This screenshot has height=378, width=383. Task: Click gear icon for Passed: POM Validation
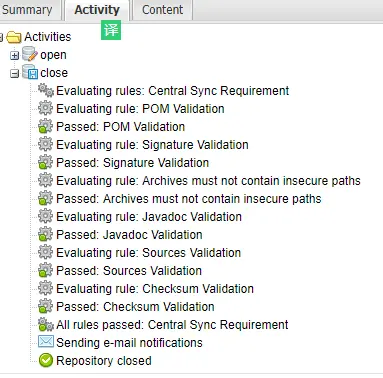click(46, 127)
